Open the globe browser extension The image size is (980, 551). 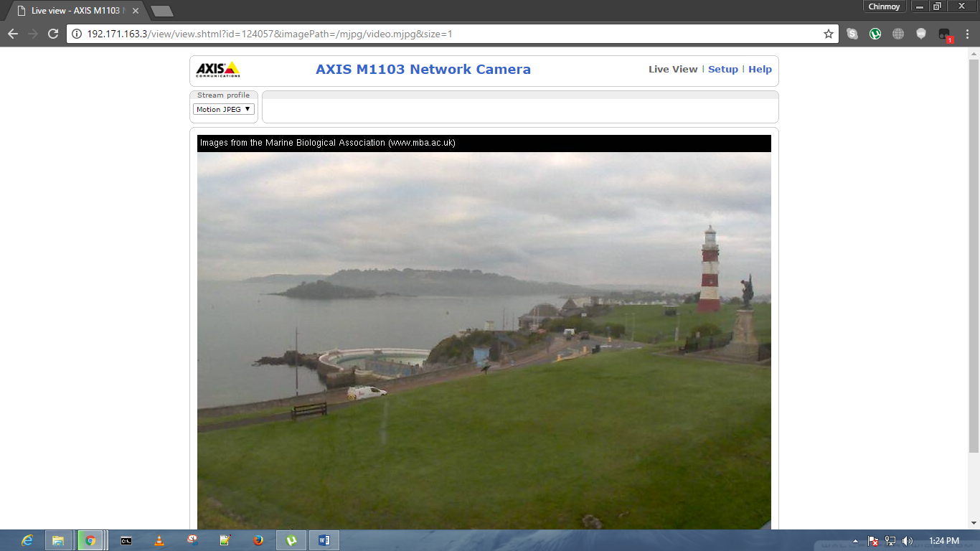click(x=897, y=33)
